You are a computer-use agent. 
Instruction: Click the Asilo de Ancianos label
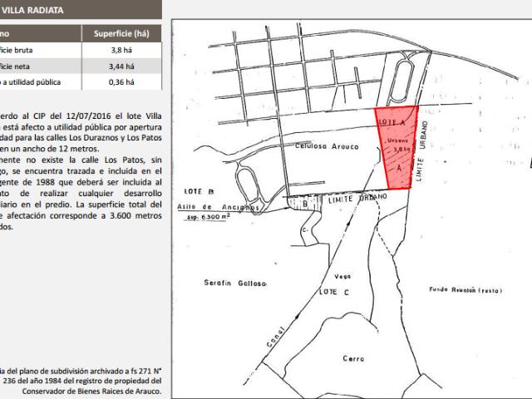(219, 209)
